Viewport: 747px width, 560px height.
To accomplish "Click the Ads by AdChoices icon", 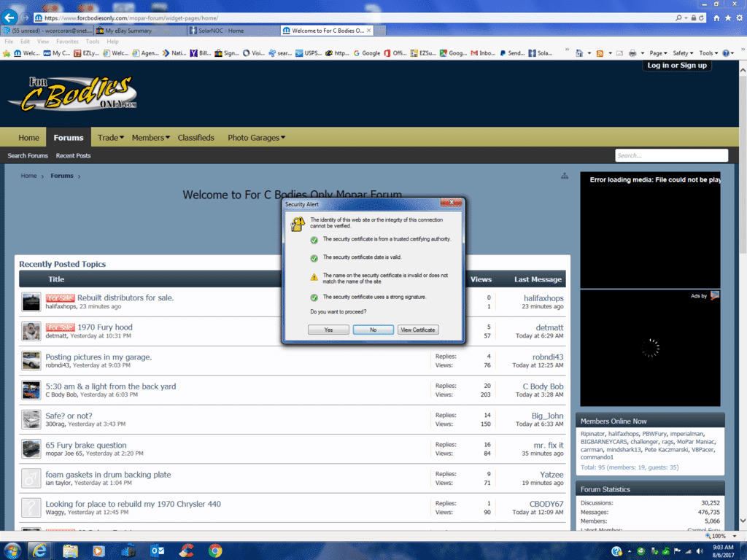I will [x=715, y=295].
